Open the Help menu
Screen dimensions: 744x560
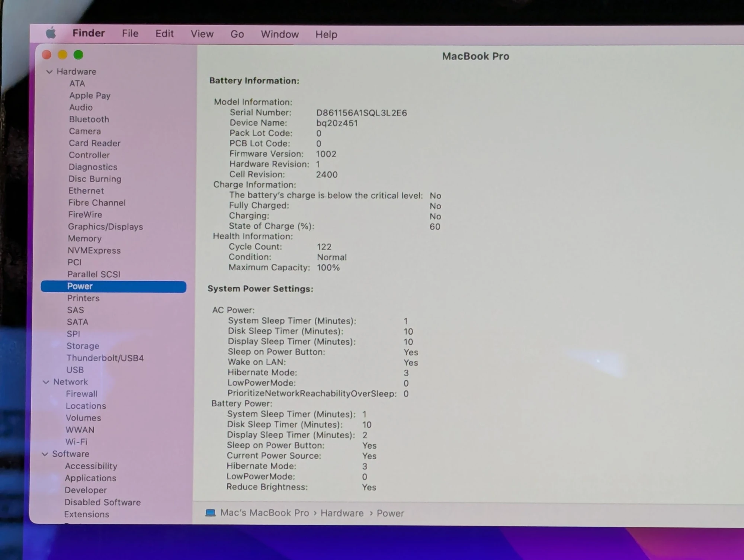326,35
